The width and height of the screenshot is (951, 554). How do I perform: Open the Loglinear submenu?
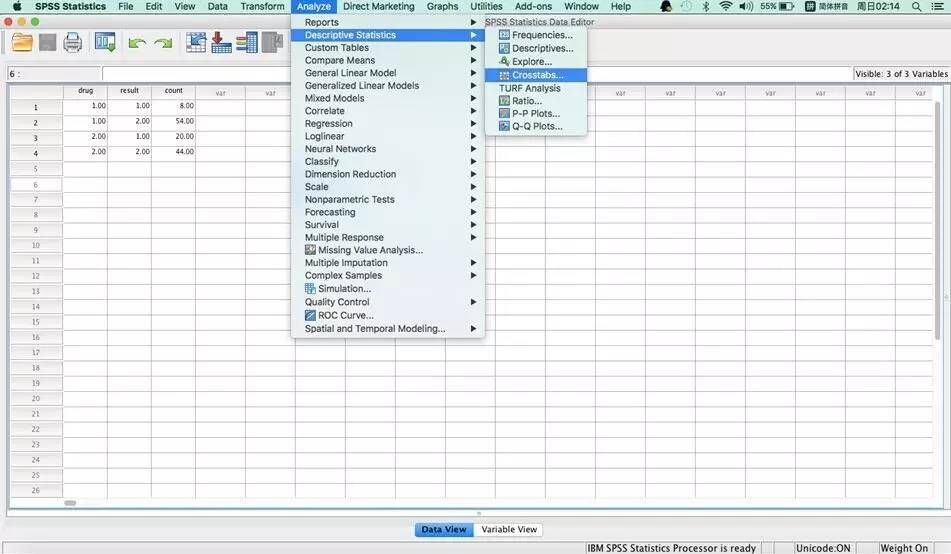(x=388, y=136)
